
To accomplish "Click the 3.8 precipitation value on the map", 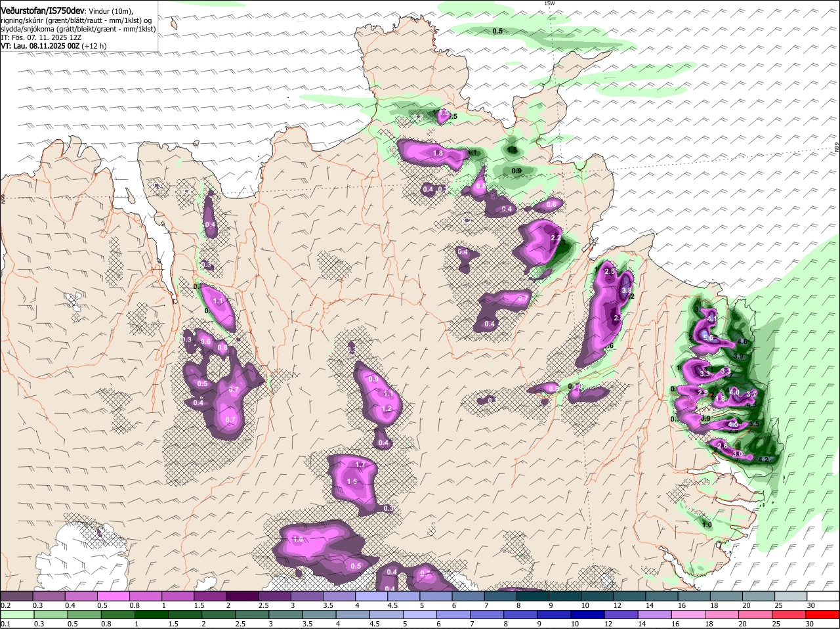I will [626, 290].
